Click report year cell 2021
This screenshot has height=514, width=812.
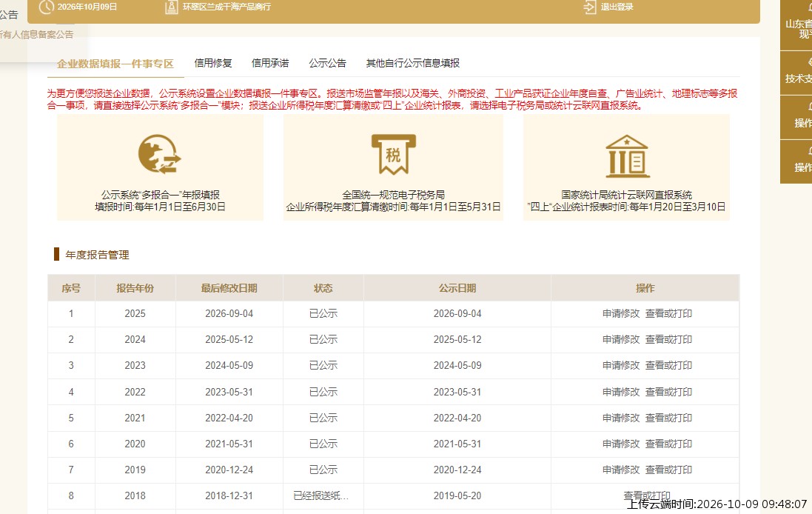[135, 418]
